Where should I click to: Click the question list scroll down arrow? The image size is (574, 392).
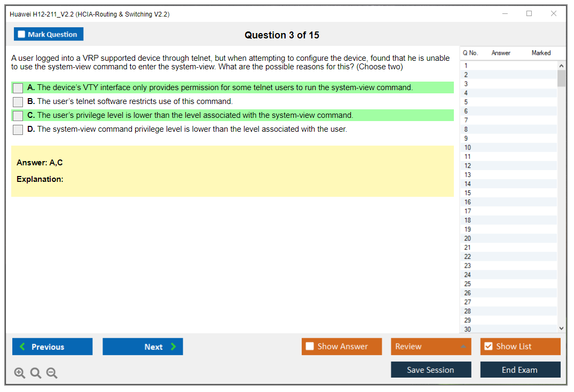click(x=561, y=329)
